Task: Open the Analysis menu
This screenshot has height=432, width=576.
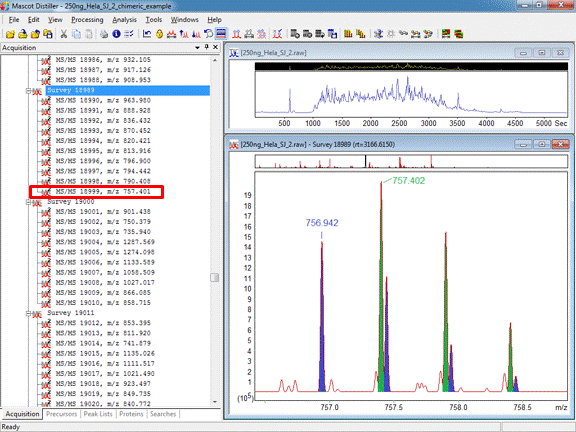Action: tap(124, 20)
